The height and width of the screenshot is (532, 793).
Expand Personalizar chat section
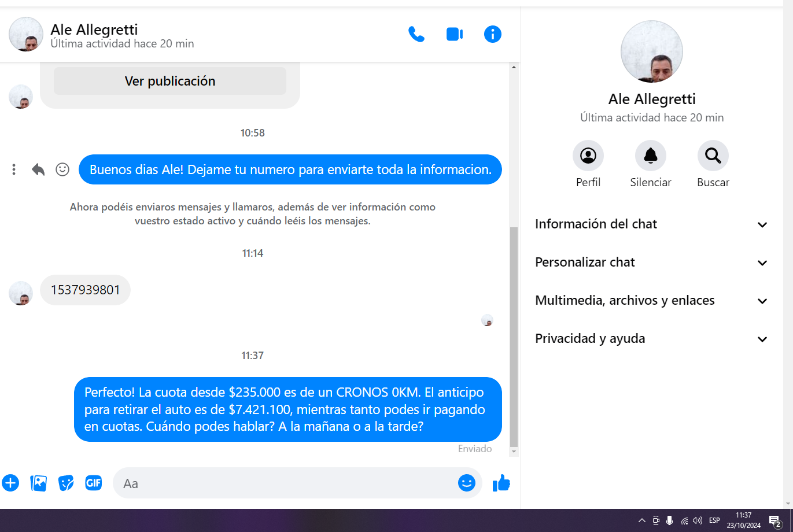pyautogui.click(x=652, y=263)
